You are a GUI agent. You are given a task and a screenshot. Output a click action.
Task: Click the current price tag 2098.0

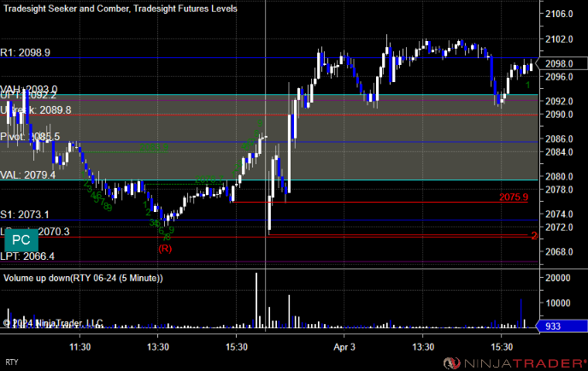562,64
